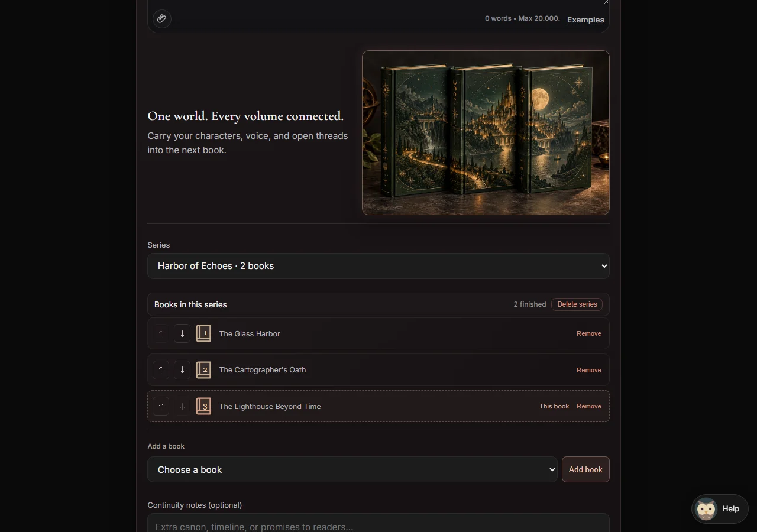The height and width of the screenshot is (532, 757).
Task: Click the One world. Every volume connected heading
Action: 245,116
